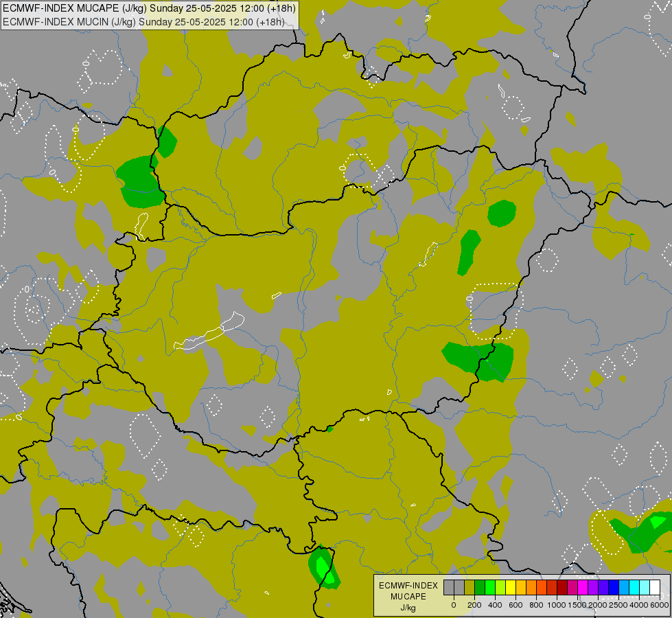Click the dark green legend swatch after 200

pyautogui.click(x=480, y=588)
